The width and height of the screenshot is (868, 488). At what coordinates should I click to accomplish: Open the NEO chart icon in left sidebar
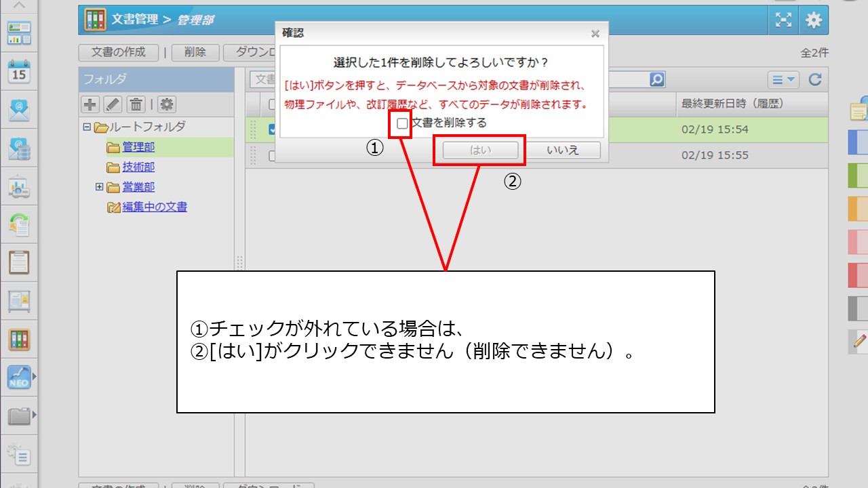[19, 378]
